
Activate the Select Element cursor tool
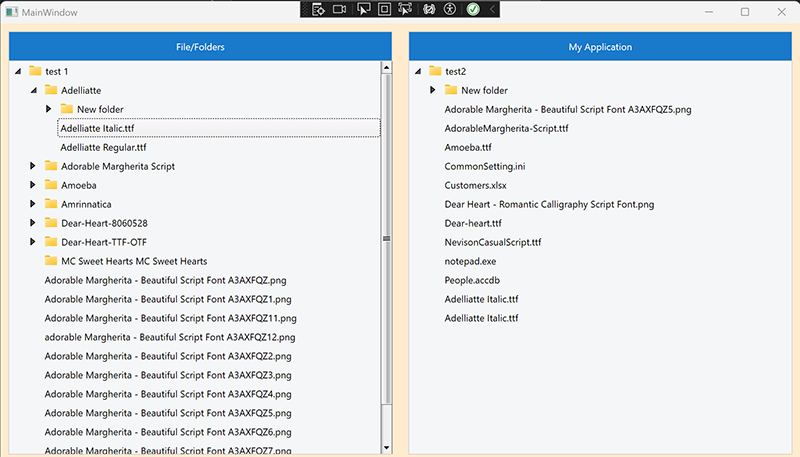[x=362, y=9]
